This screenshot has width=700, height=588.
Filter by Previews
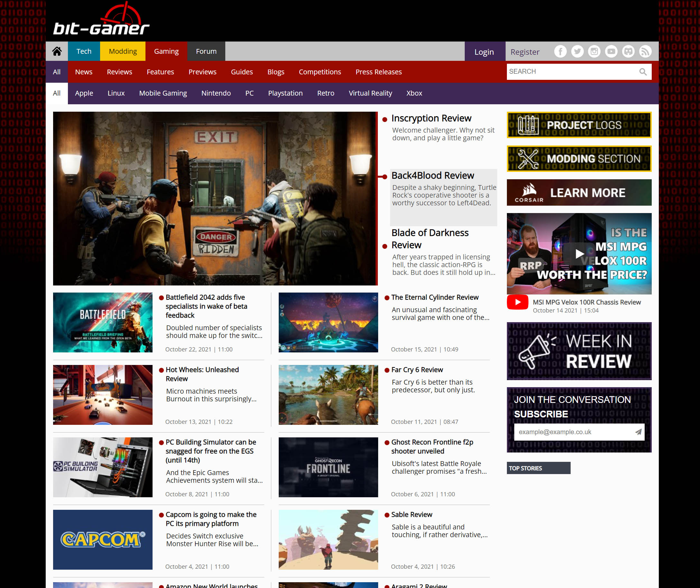tap(202, 72)
